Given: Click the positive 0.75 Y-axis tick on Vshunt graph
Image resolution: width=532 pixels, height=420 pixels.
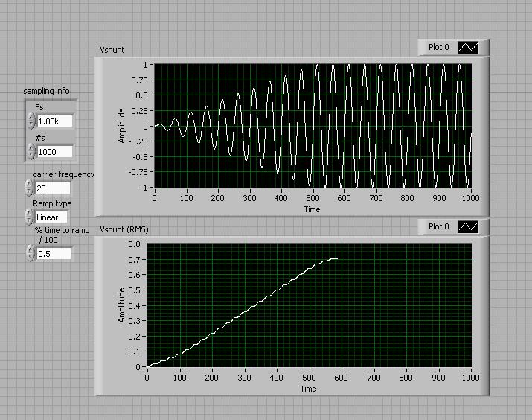Looking at the screenshot, I should coord(139,80).
